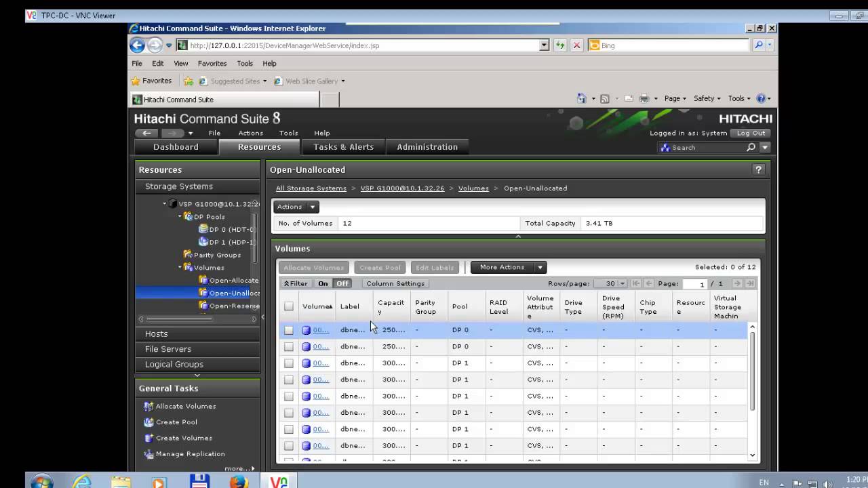Viewport: 868px width, 488px height.
Task: Open Windows Explorer folder taskbar icon
Action: 121,482
